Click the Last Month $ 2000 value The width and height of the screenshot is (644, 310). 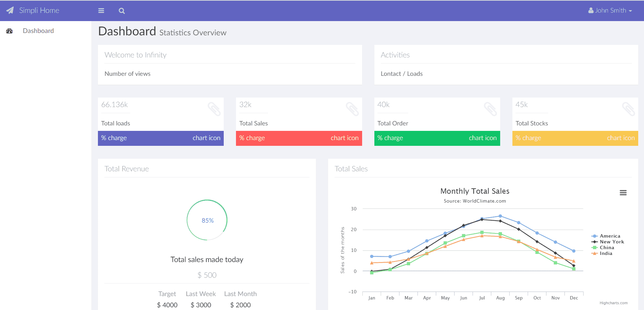[x=240, y=305]
